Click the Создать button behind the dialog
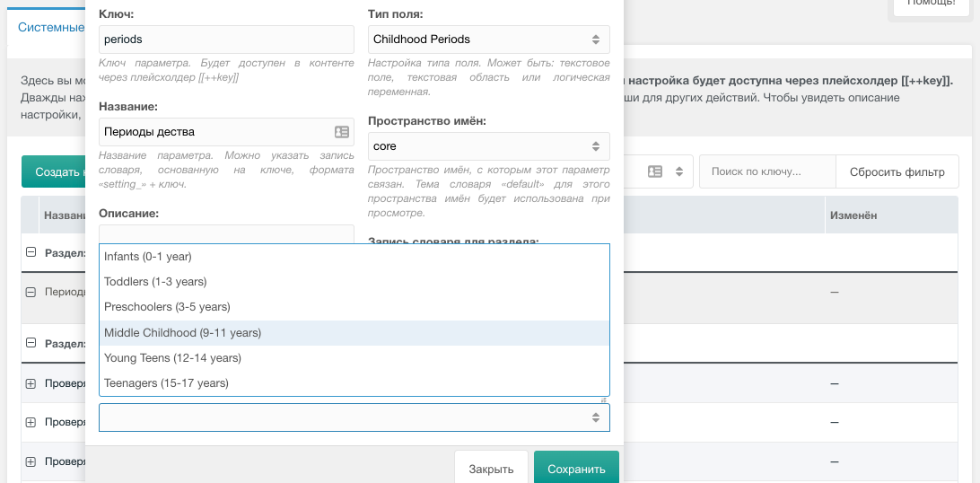The height and width of the screenshot is (483, 980). [54, 171]
